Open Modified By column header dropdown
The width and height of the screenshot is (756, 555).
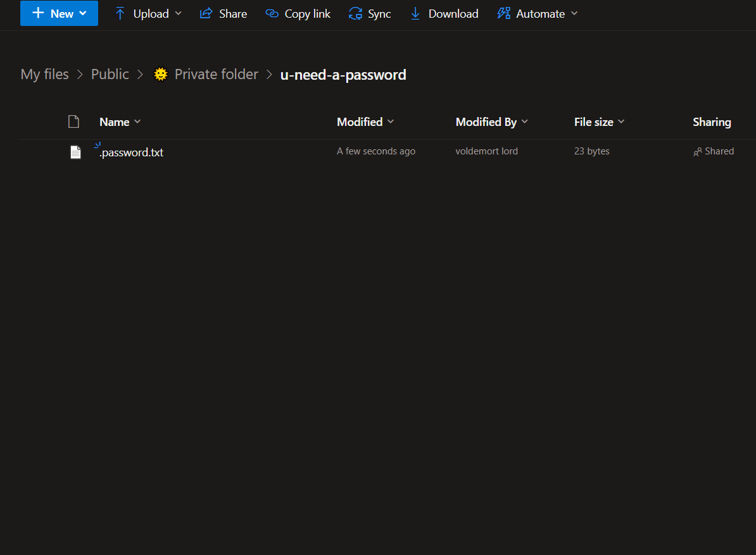point(492,122)
